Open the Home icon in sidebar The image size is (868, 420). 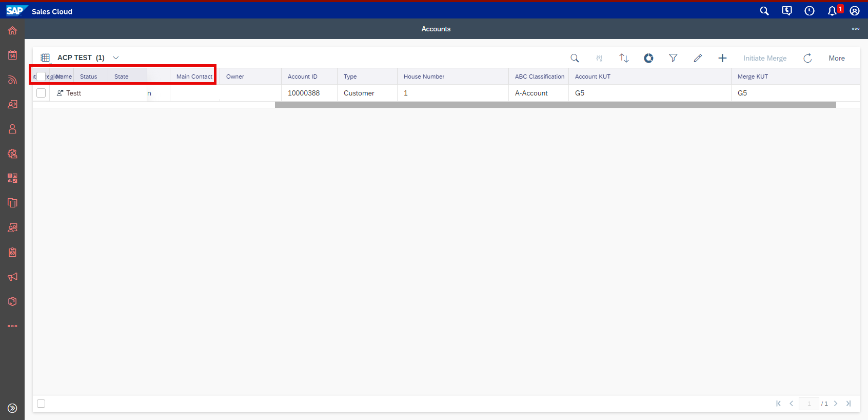(12, 30)
